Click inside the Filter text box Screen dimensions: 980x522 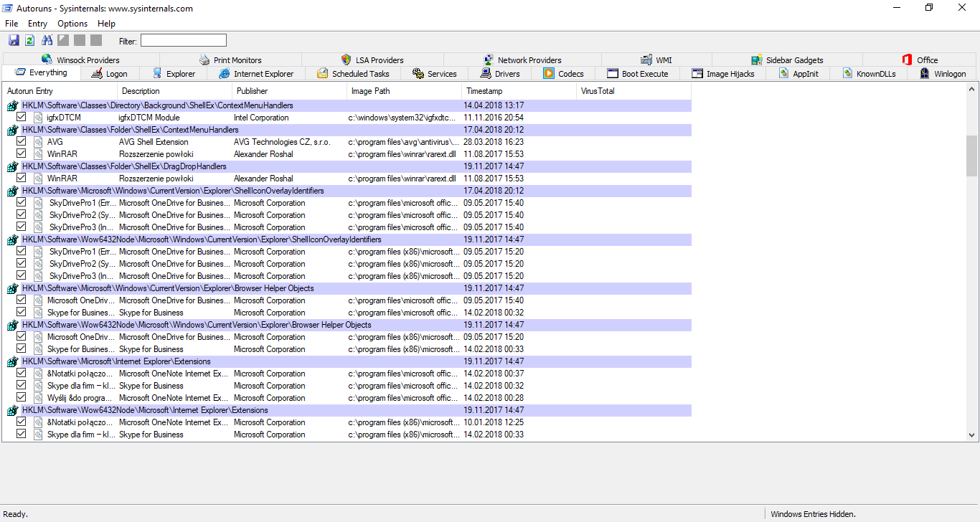click(184, 40)
